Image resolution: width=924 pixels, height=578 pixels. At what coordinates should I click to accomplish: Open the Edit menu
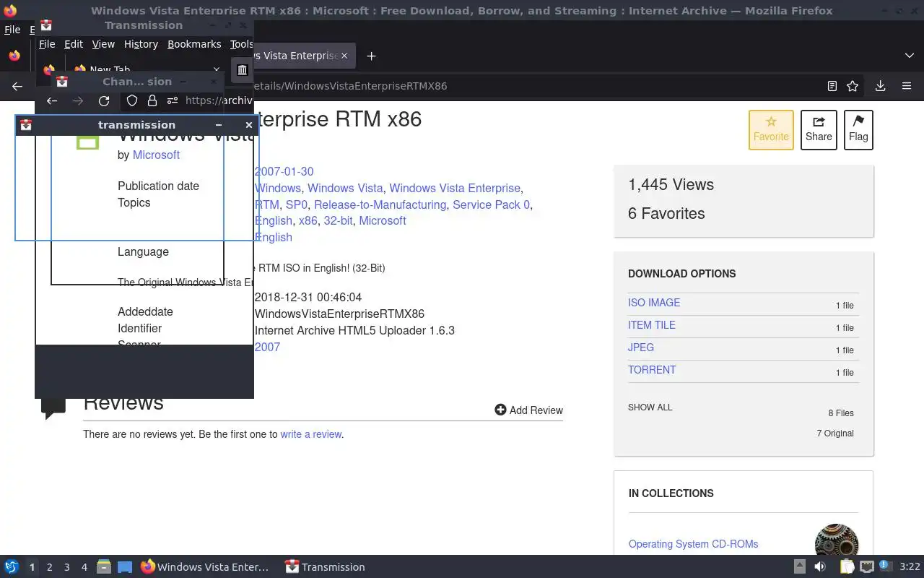click(x=74, y=44)
